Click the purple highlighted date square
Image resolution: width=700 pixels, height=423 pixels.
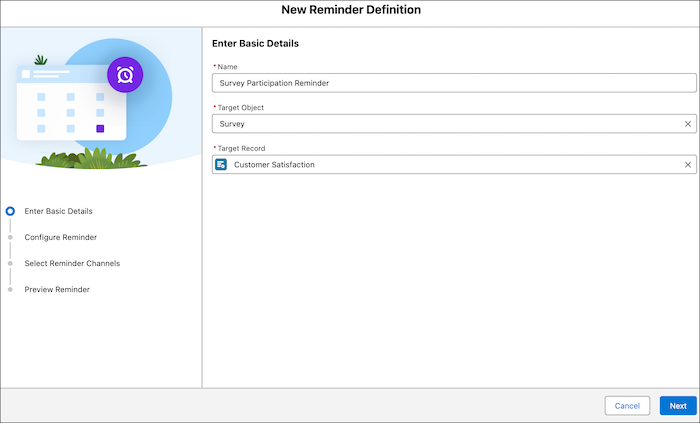click(100, 129)
